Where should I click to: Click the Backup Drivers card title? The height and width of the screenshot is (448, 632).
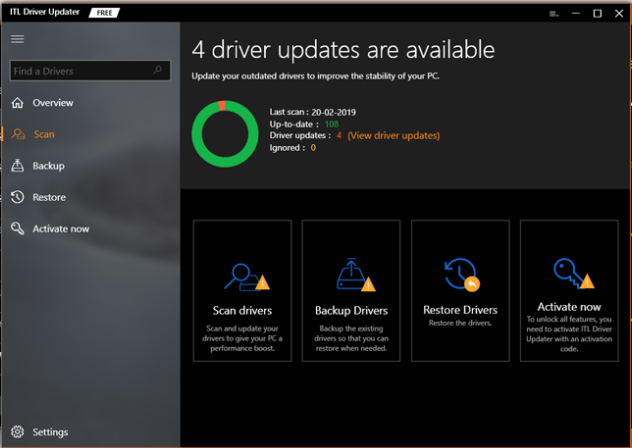351,310
